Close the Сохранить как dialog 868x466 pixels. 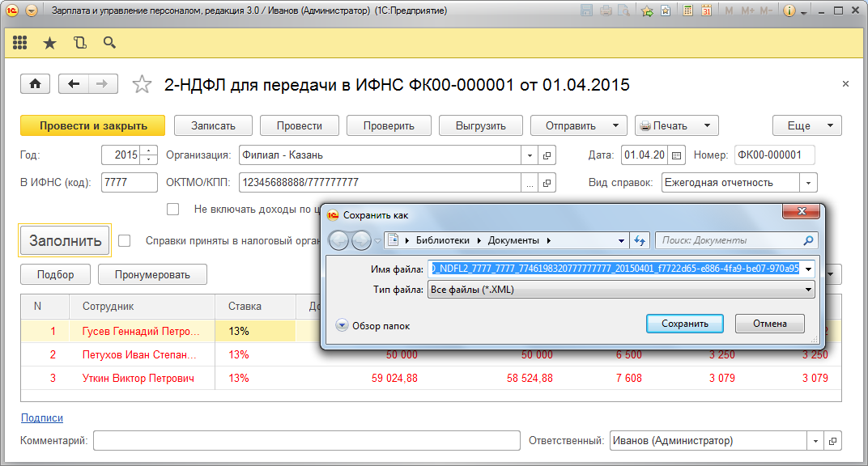(x=801, y=212)
